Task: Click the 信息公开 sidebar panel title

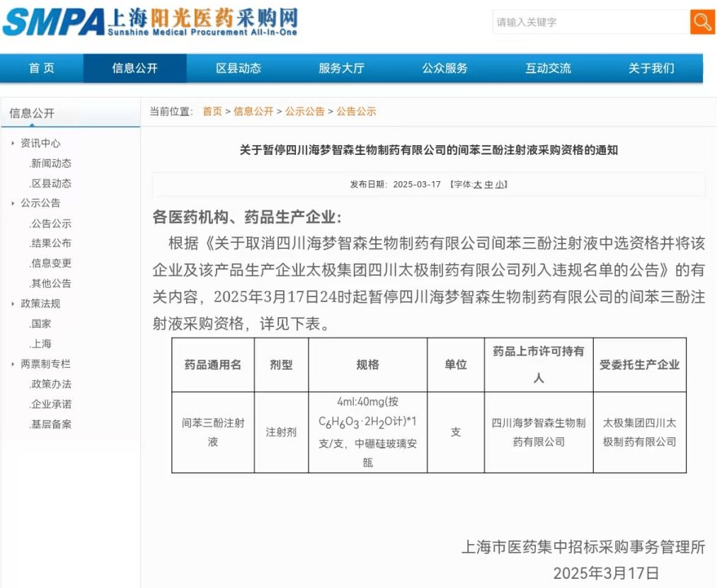Action: click(x=32, y=113)
